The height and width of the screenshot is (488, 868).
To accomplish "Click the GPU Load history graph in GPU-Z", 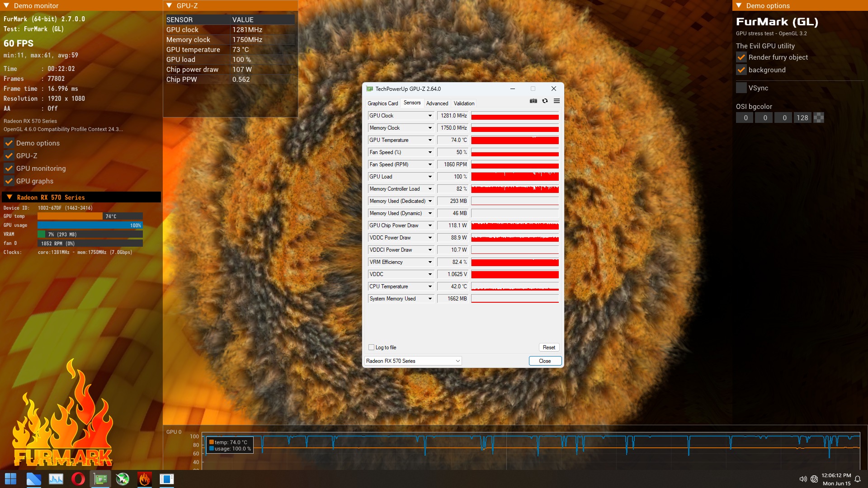I will point(515,177).
